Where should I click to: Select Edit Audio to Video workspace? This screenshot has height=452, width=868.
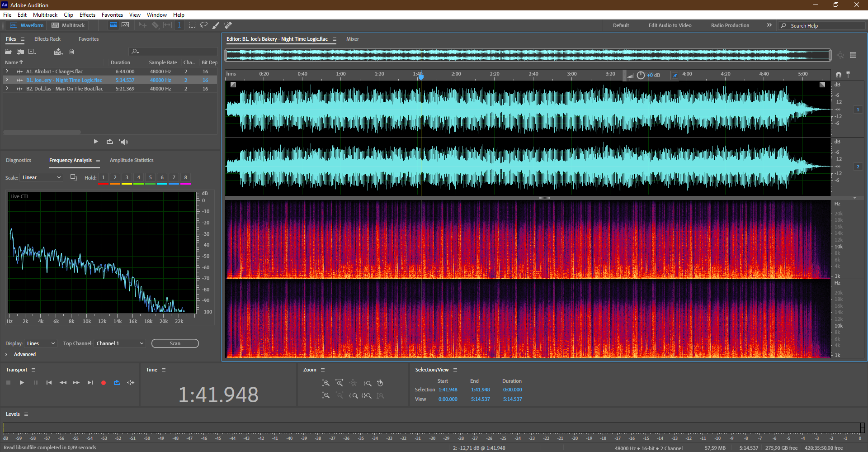670,25
